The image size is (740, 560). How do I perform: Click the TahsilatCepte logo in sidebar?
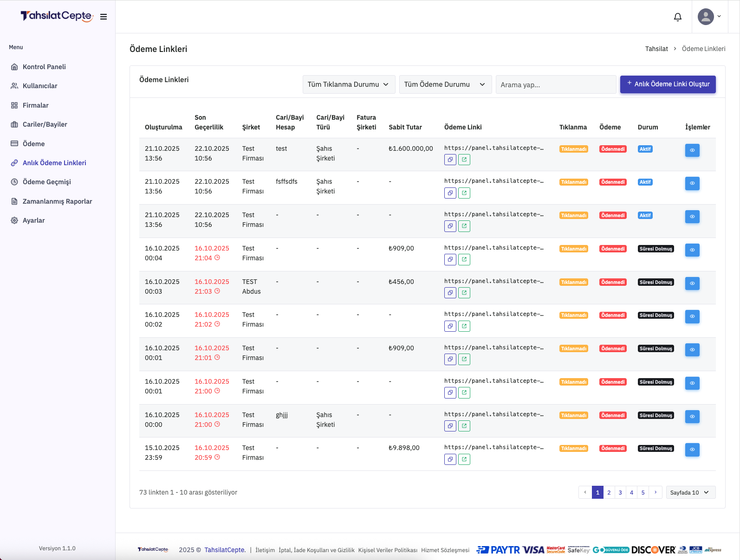click(57, 16)
